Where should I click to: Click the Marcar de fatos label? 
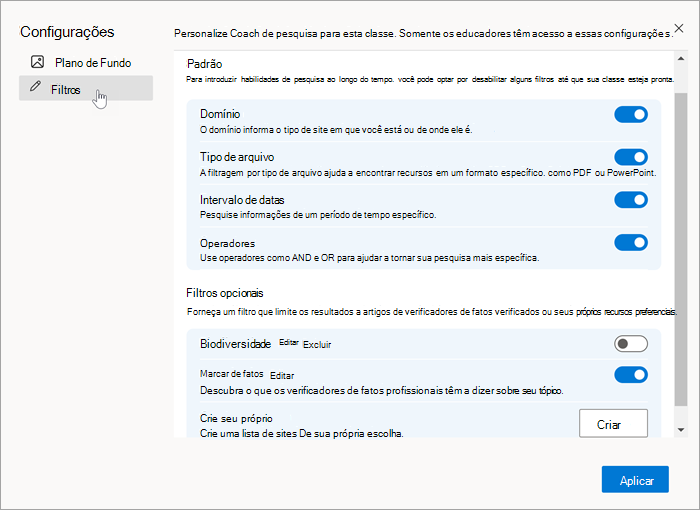click(231, 374)
